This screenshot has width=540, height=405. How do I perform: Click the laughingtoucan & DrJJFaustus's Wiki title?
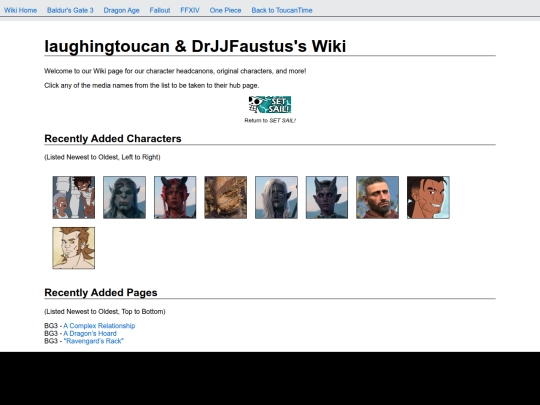tap(195, 46)
